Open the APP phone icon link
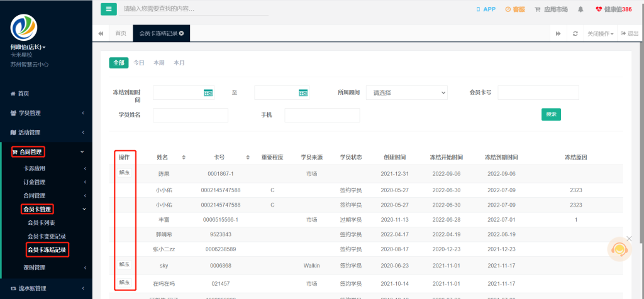 point(486,9)
